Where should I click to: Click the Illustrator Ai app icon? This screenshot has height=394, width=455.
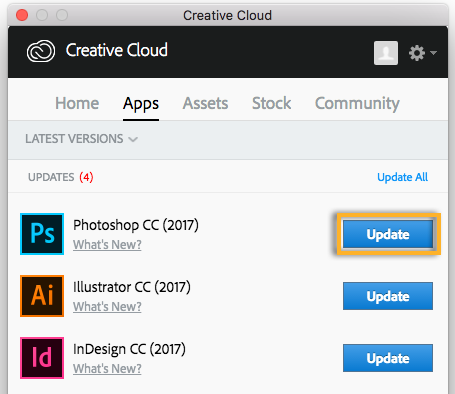[x=42, y=296]
